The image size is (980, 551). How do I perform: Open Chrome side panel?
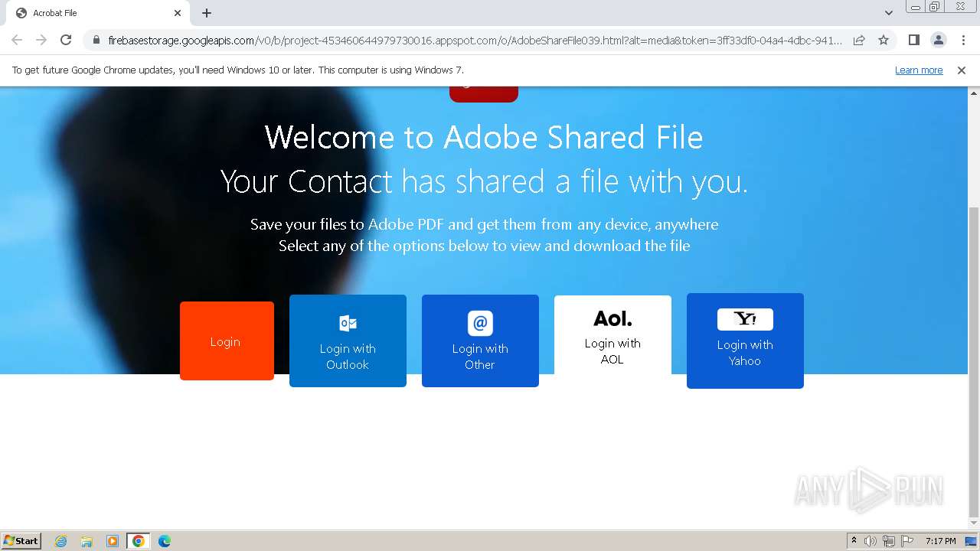(x=913, y=40)
